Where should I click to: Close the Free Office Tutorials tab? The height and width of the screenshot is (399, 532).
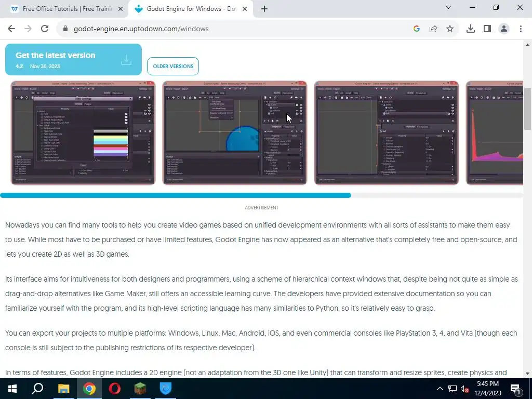(x=121, y=9)
